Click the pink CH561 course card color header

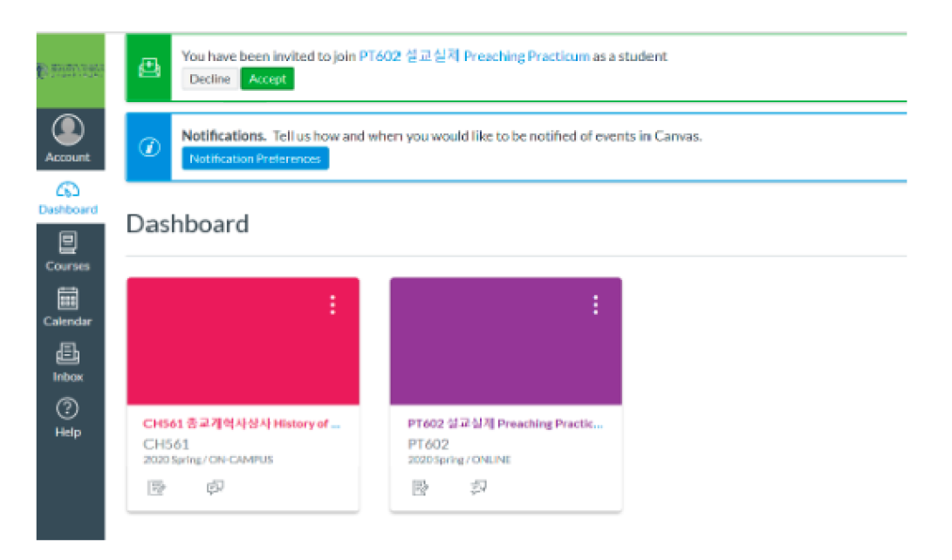point(243,349)
